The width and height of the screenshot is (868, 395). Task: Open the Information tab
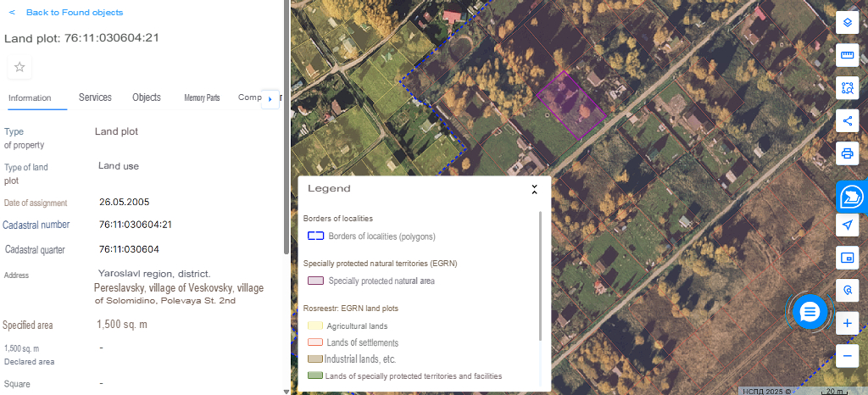click(x=30, y=98)
